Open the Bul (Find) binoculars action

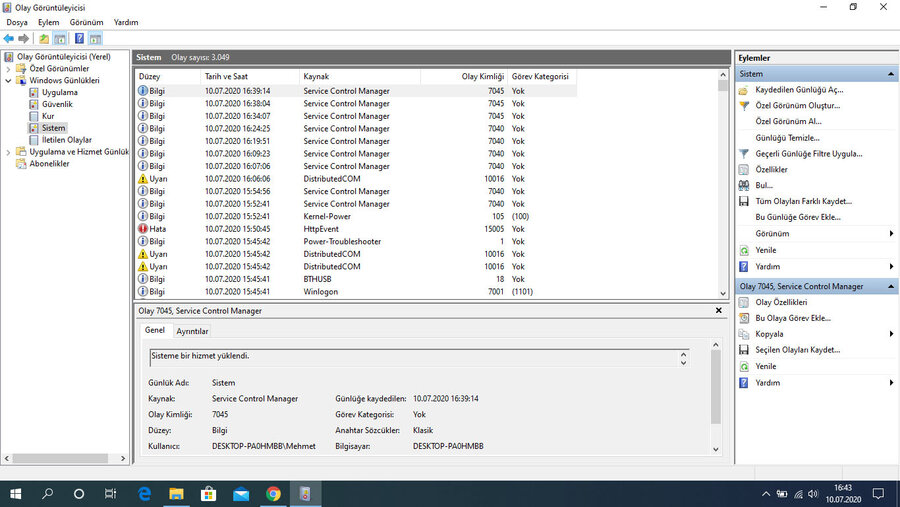[x=743, y=185]
